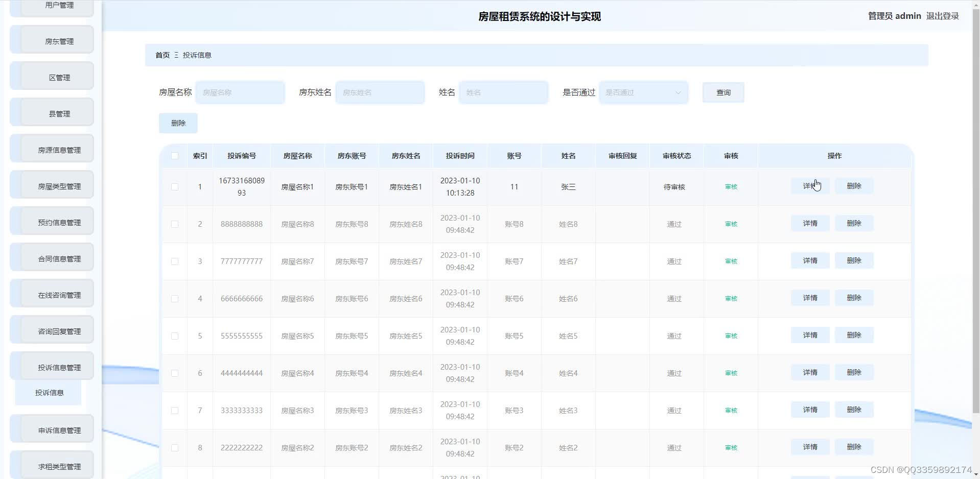
Task: Tick checkbox for row 1 张三
Action: pos(175,187)
